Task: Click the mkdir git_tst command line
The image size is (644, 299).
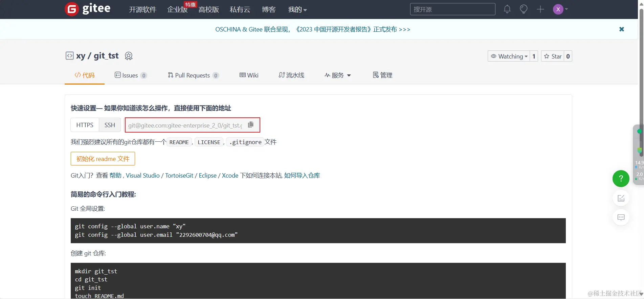Action: point(96,271)
